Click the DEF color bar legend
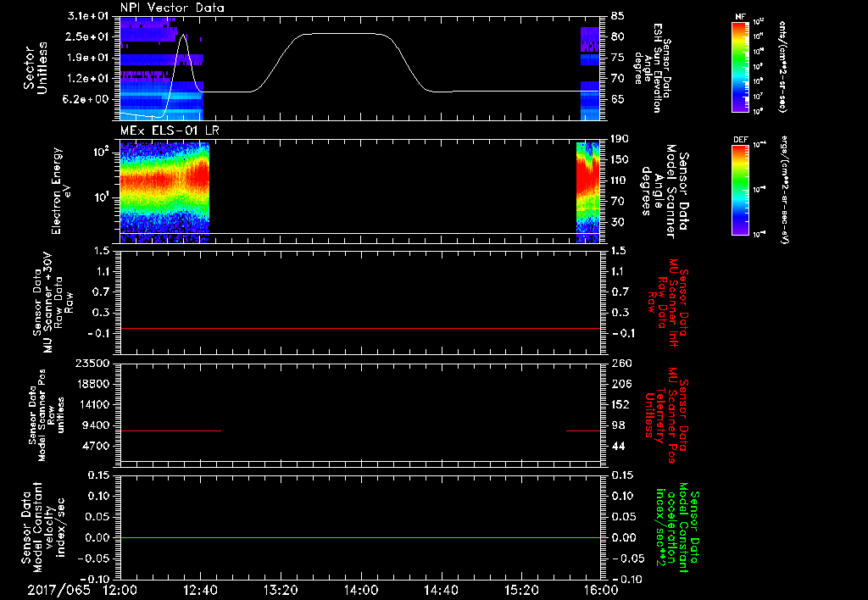The width and height of the screenshot is (868, 600). point(740,190)
